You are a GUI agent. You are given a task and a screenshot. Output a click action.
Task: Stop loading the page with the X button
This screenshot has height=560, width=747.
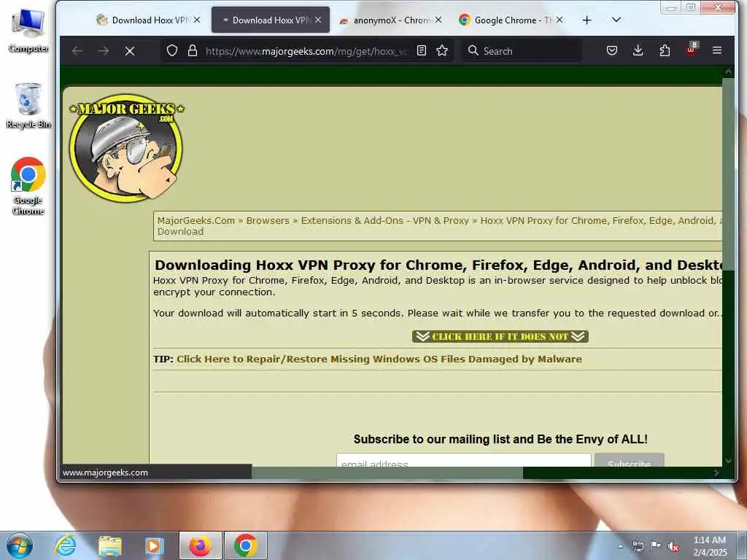(x=130, y=51)
